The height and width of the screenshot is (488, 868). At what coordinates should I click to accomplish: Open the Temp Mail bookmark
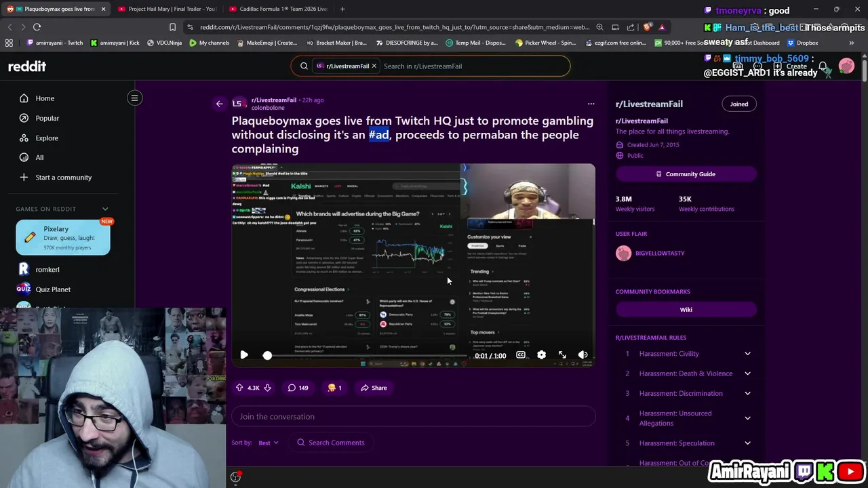click(475, 43)
